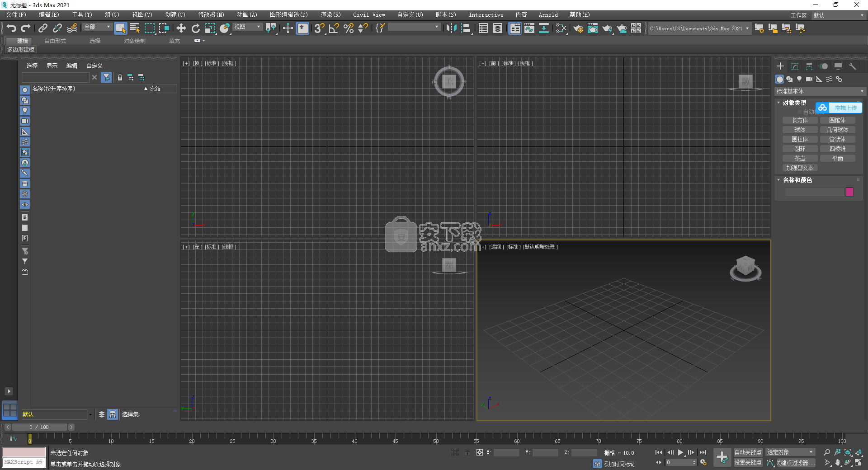
Task: Click the time slider 0 / 100 handle
Action: point(39,427)
